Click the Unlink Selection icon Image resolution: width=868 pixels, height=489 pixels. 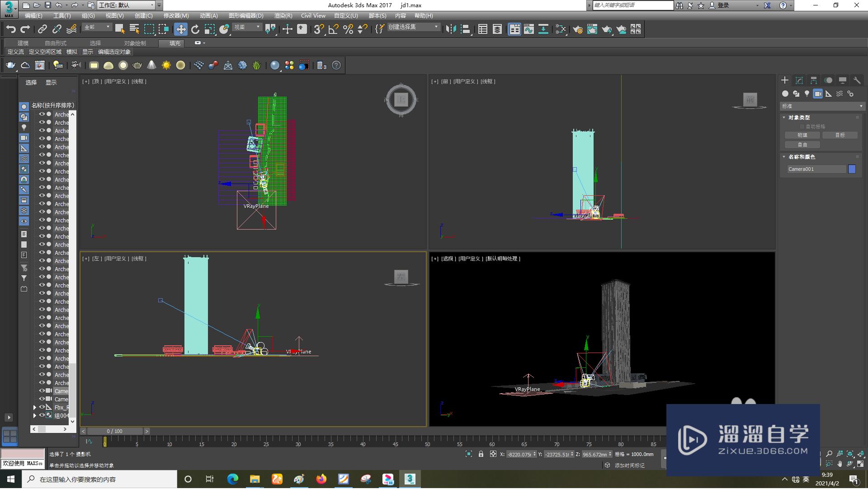pos(57,29)
